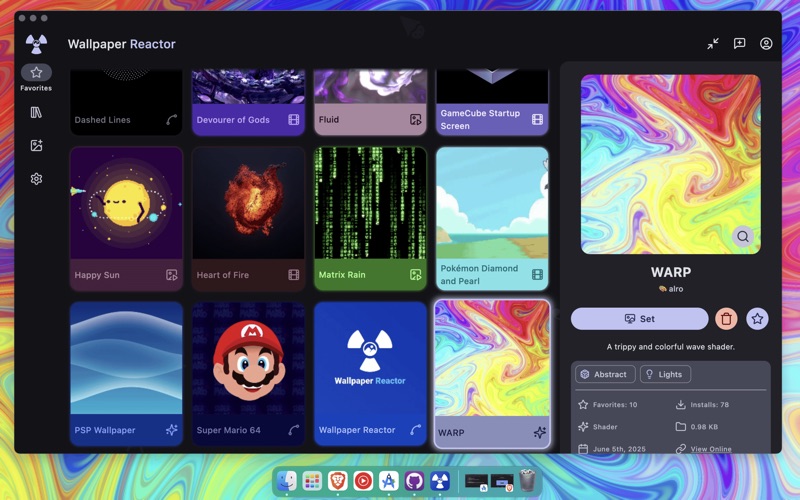Image resolution: width=800 pixels, height=500 pixels.
Task: Open the user account icon
Action: pyautogui.click(x=766, y=44)
